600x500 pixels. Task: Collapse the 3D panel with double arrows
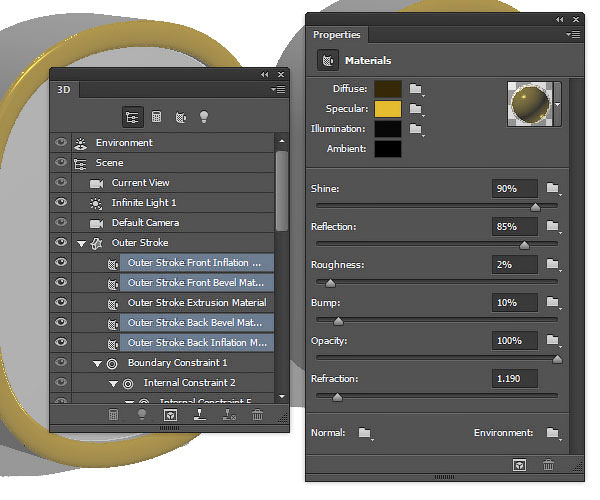pos(264,75)
